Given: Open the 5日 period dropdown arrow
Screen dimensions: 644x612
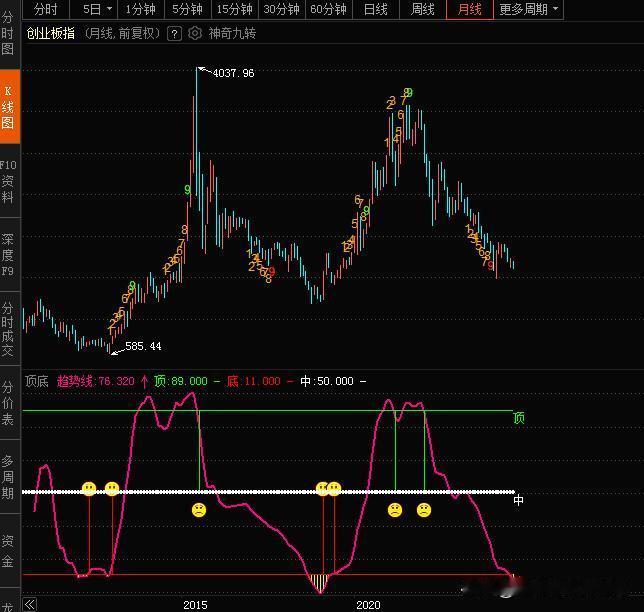Looking at the screenshot, I should point(109,9).
